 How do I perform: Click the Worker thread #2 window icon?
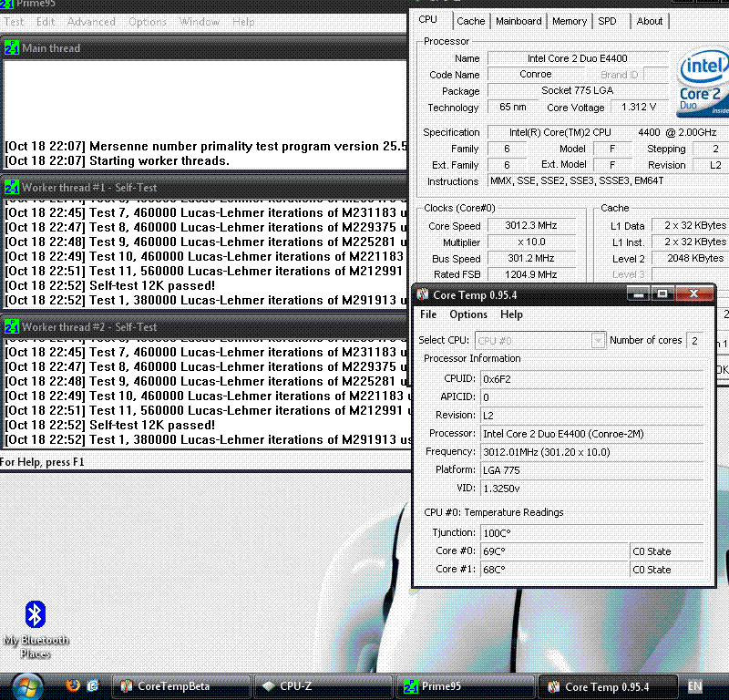[x=11, y=327]
